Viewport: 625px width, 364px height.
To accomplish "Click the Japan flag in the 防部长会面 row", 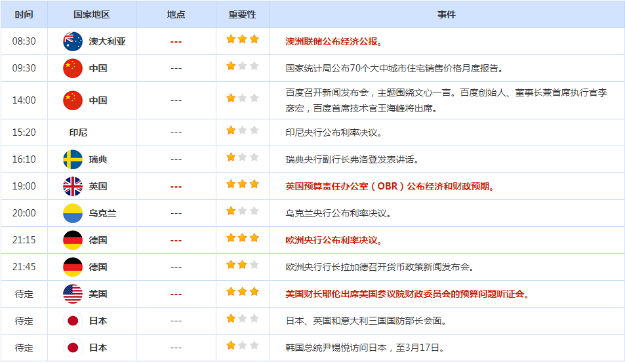I will pyautogui.click(x=73, y=321).
